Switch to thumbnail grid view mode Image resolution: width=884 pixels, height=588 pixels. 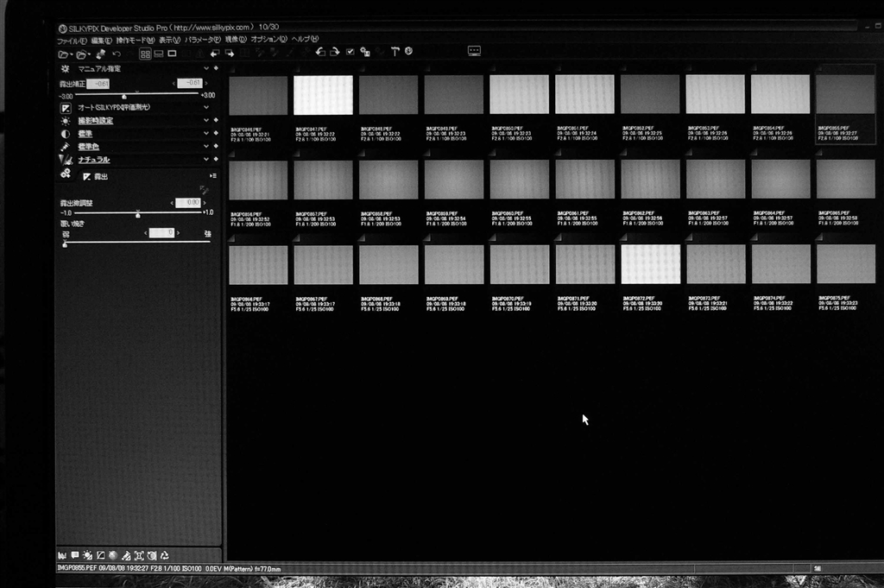(145, 54)
